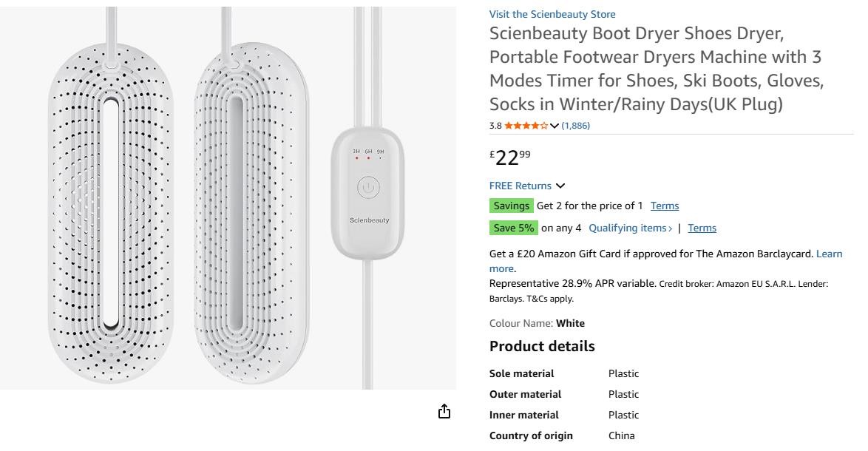868x451 pixels.
Task: Open Terms for the 2-for-1 offer
Action: [665, 206]
